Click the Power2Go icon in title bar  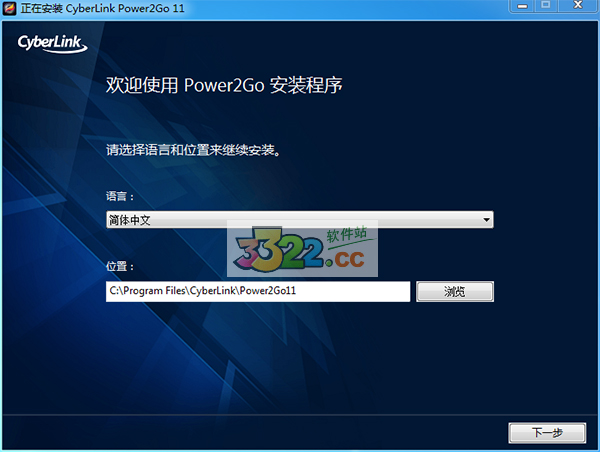(x=10, y=8)
